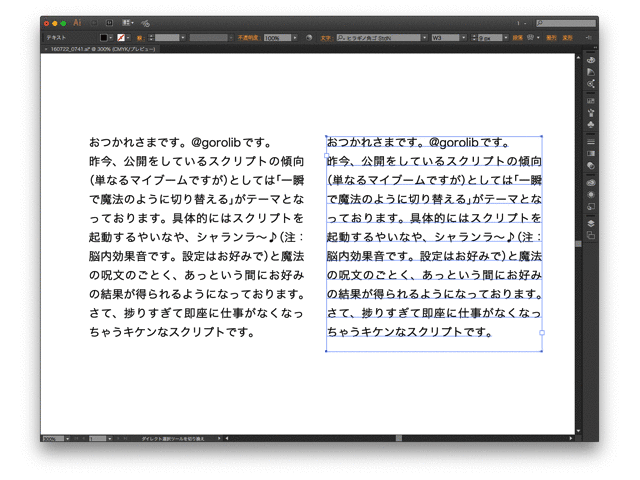Click the stroke label link
Screen dimensions: 640x480
140,38
